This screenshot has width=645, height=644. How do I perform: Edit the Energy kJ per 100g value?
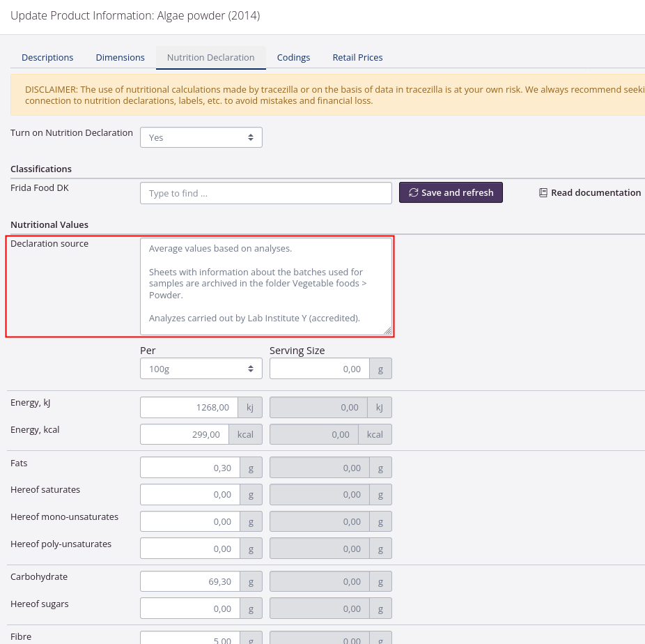[x=189, y=408]
